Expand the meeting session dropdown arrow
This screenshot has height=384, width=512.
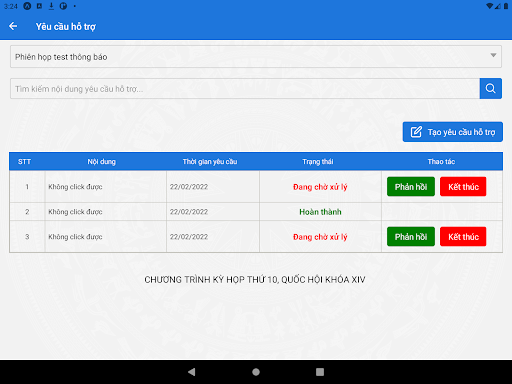tap(493, 55)
